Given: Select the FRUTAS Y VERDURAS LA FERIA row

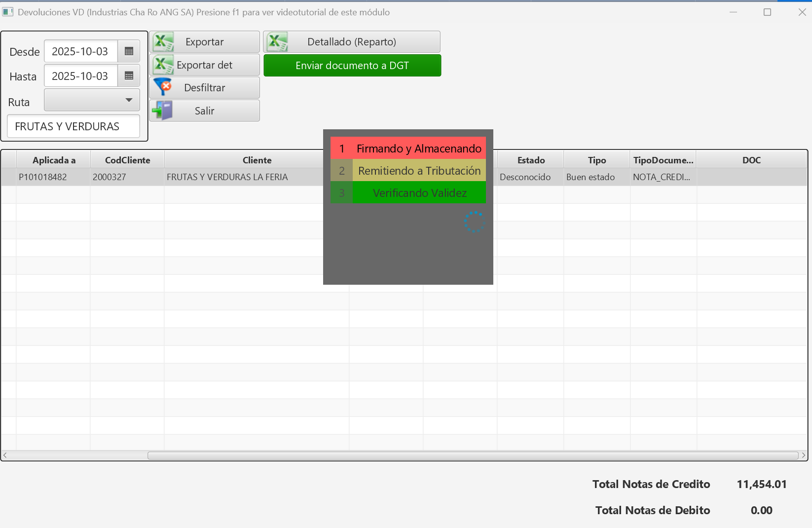Looking at the screenshot, I should [227, 177].
